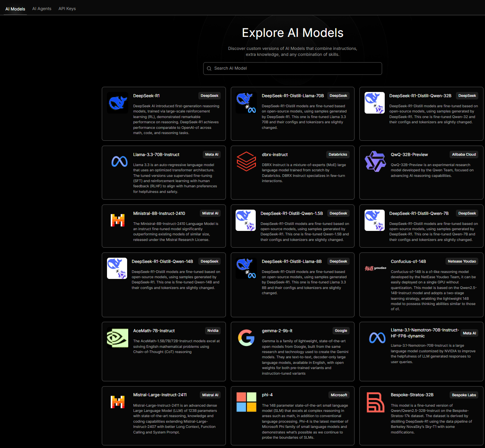This screenshot has height=448, width=485.
Task: Open the Ministral-8B-Instruct-2410 model title
Action: pyautogui.click(x=159, y=213)
